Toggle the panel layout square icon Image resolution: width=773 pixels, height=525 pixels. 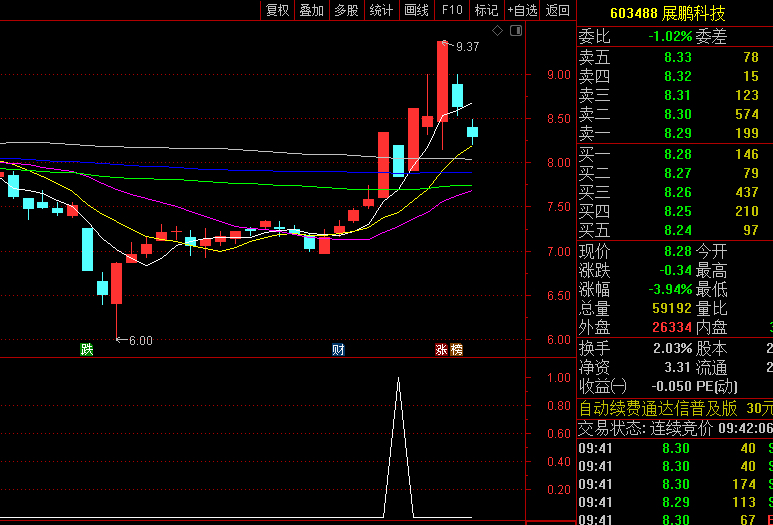click(516, 31)
